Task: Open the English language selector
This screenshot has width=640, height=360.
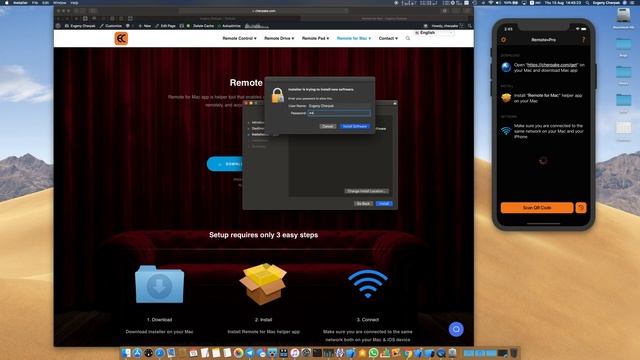Action: point(433,33)
